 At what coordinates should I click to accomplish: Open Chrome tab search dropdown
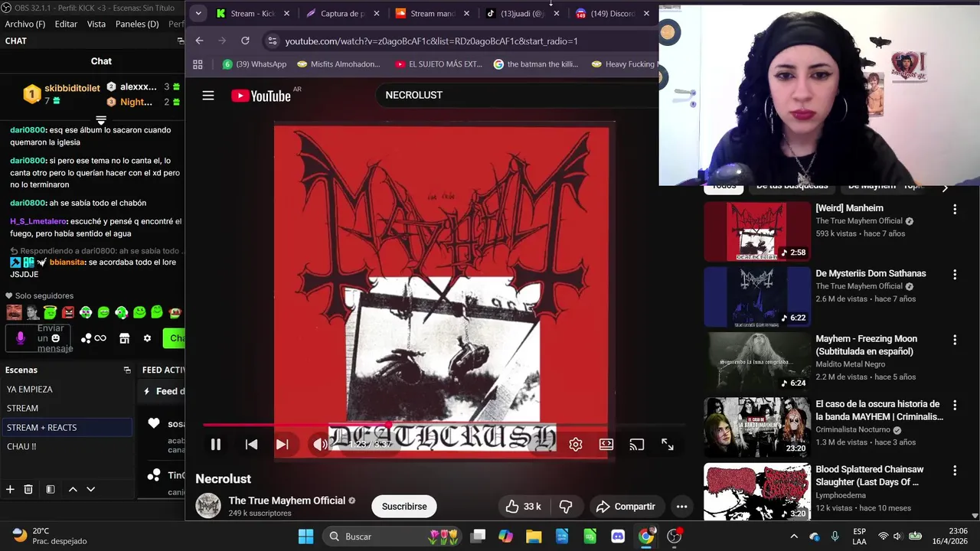198,13
